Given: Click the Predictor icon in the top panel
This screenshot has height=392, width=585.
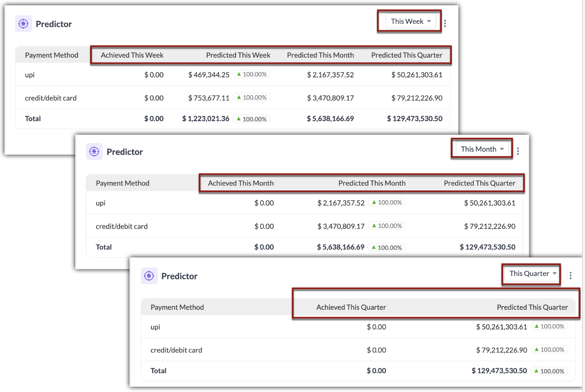Looking at the screenshot, I should pyautogui.click(x=23, y=24).
